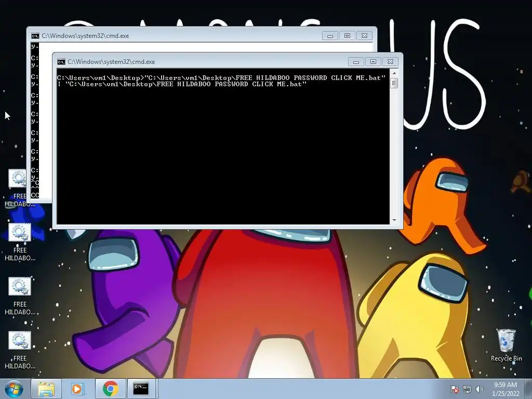This screenshot has width=532, height=399.
Task: Click the front cmd scrollbar thumb
Action: pos(394,83)
